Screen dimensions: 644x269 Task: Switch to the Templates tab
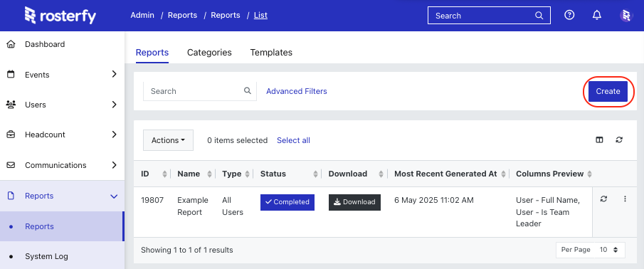tap(271, 53)
